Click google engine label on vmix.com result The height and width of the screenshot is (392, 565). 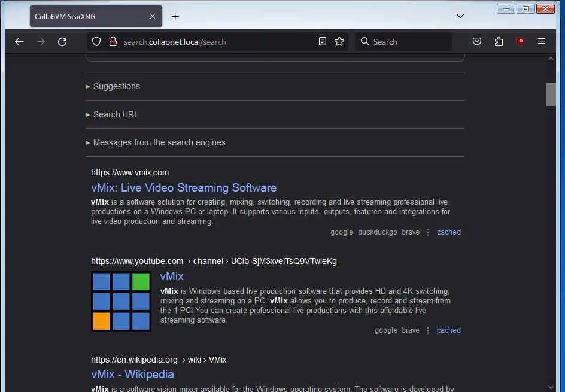click(342, 232)
